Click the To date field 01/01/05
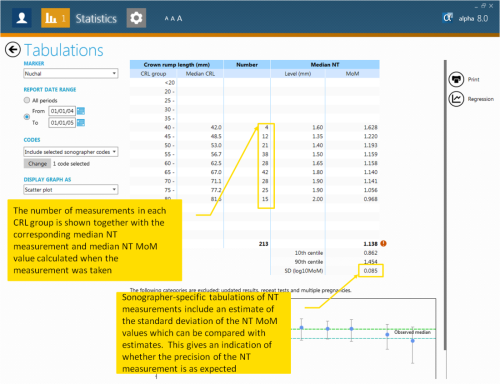The width and height of the screenshot is (500, 384). point(62,123)
